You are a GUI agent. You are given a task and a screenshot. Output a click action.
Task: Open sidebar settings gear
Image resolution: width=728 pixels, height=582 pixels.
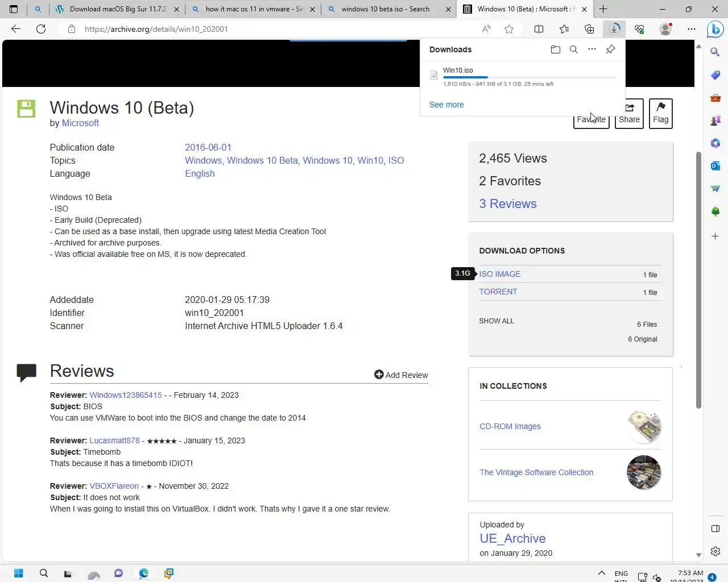point(715,551)
